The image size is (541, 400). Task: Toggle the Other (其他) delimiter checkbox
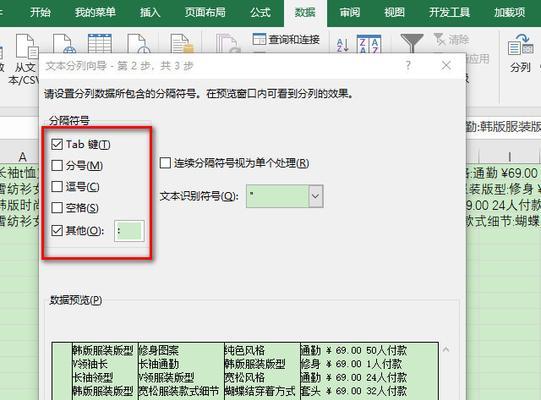tap(57, 231)
